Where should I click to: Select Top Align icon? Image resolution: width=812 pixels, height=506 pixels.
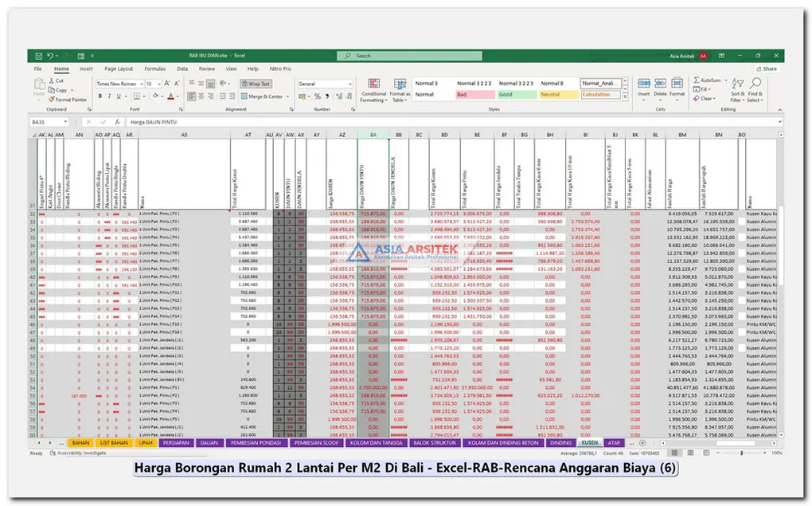tap(192, 84)
